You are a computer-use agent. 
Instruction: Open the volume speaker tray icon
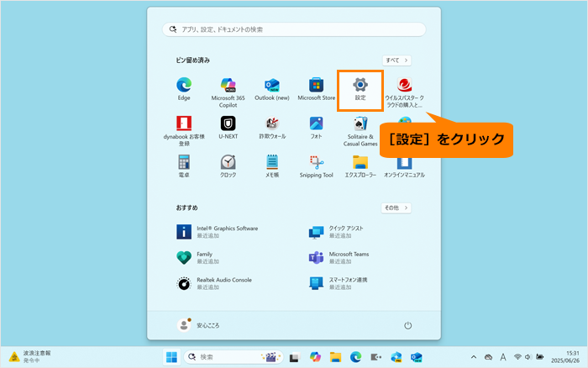(528, 357)
